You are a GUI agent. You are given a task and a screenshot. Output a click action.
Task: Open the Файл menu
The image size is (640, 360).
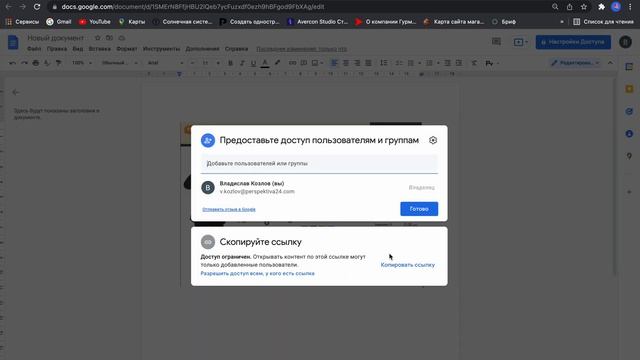34,49
